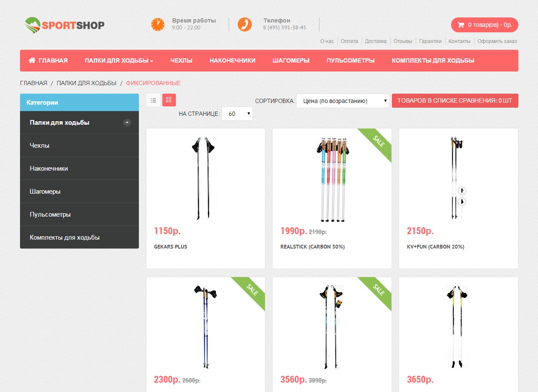The width and height of the screenshot is (538, 392).
Task: Open the ШАГОМЕРЫ menu item
Action: (x=291, y=60)
